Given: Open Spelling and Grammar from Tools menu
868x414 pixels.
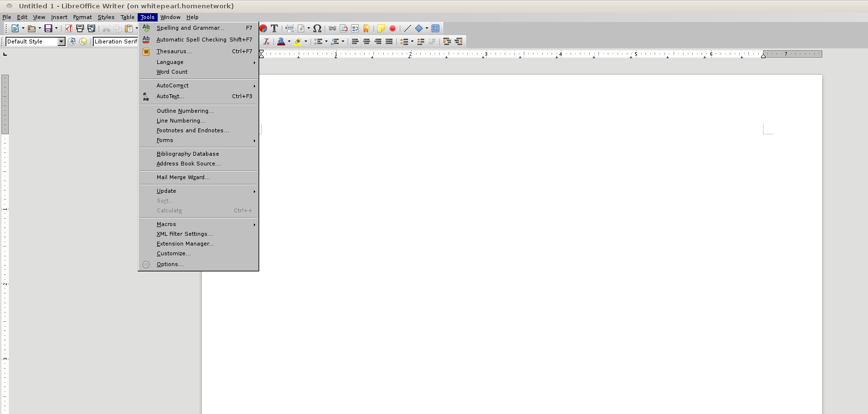Looking at the screenshot, I should click(199, 28).
